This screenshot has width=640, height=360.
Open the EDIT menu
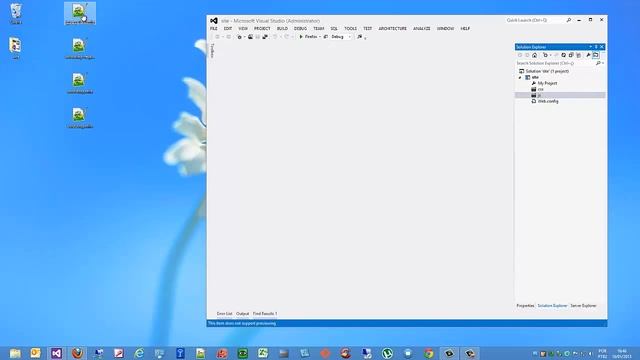click(228, 29)
